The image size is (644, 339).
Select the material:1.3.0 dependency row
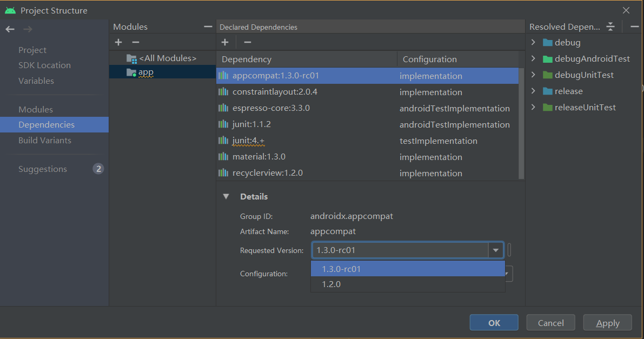368,157
